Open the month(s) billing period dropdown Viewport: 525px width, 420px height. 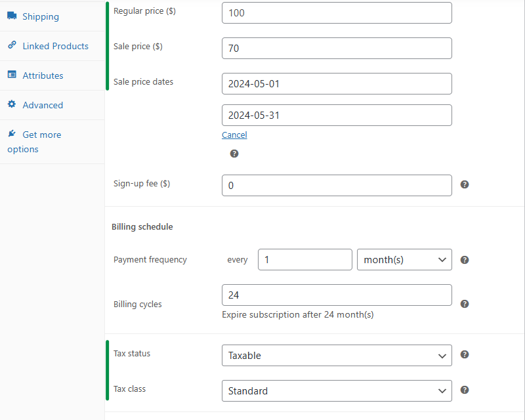click(404, 260)
